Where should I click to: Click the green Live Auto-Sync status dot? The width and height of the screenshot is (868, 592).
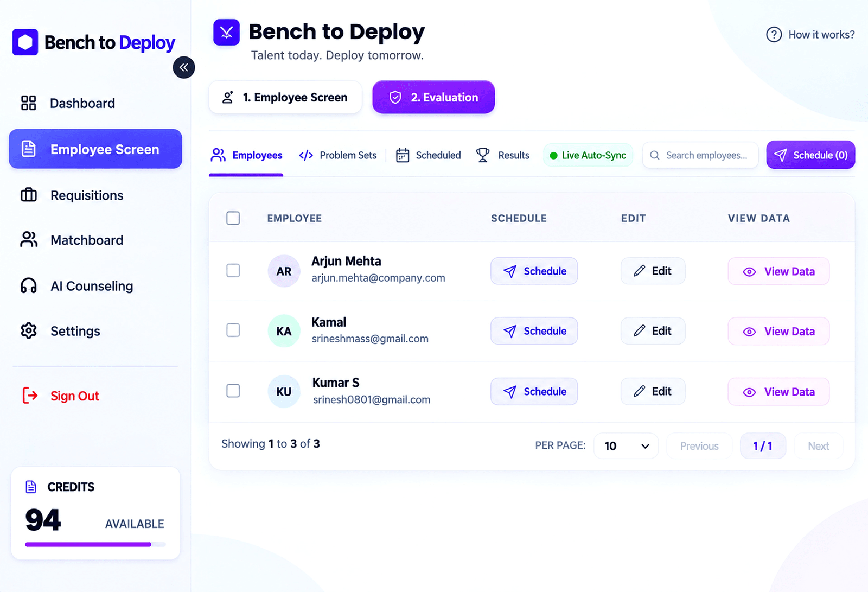coord(553,156)
